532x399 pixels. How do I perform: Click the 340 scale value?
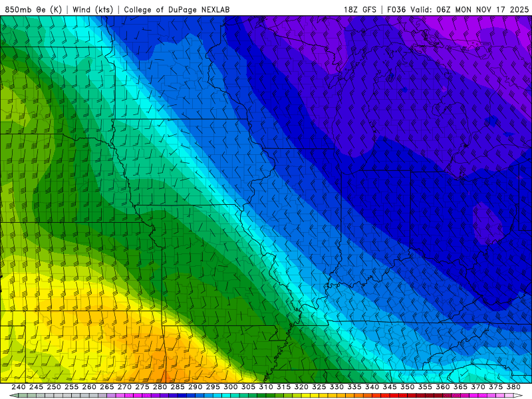(x=372, y=387)
